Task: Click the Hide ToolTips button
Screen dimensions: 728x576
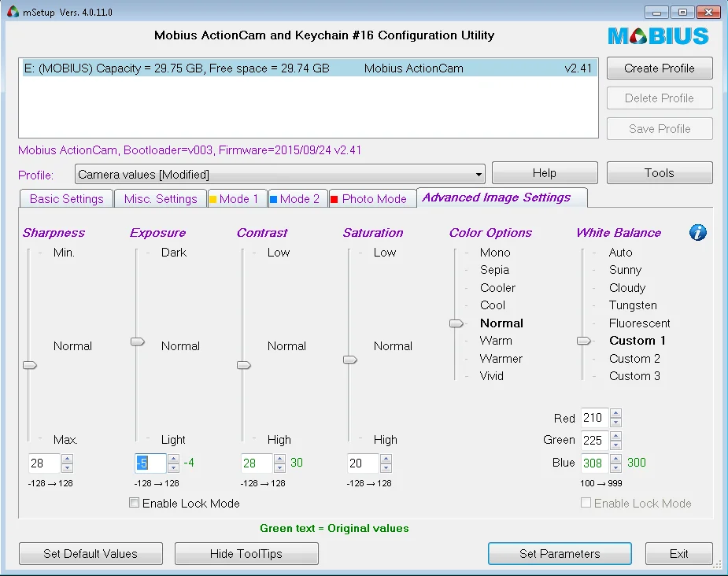Action: pyautogui.click(x=246, y=554)
